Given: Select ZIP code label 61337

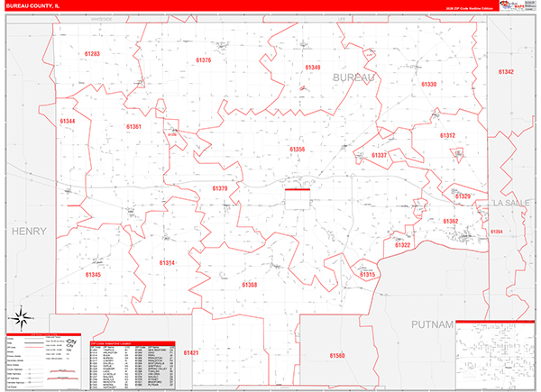Looking at the screenshot, I should 380,156.
